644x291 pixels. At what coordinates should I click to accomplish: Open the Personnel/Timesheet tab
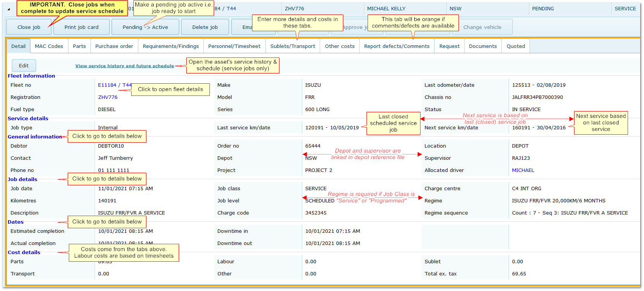pyautogui.click(x=234, y=46)
